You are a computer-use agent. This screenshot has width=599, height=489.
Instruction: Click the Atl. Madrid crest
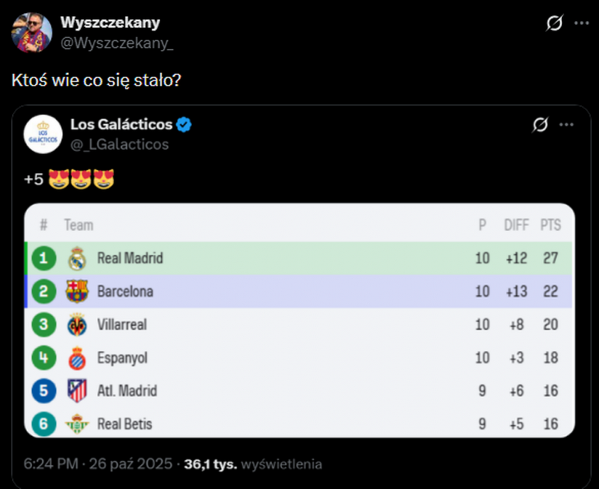pyautogui.click(x=77, y=391)
